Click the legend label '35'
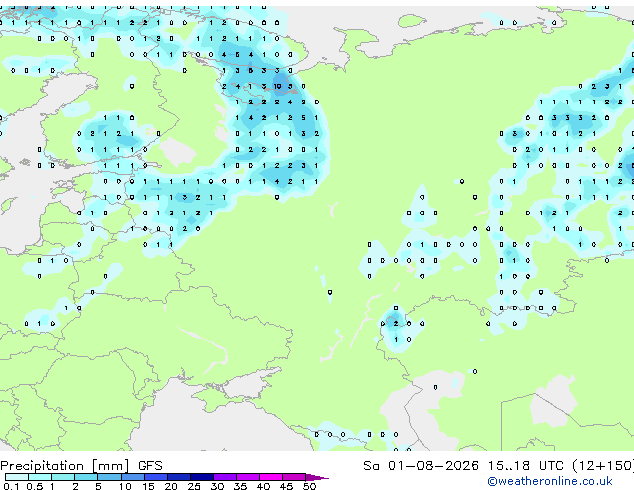634x490 pixels. tap(240, 486)
